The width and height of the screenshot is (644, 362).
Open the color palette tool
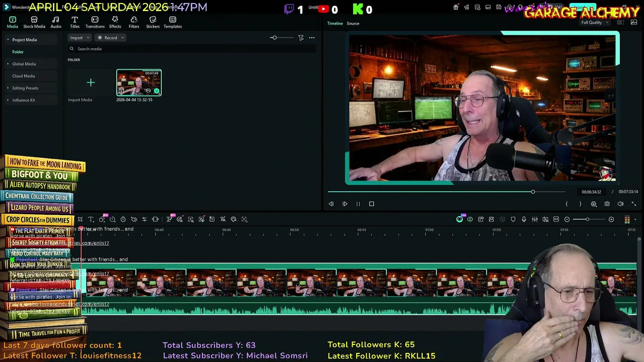coord(233,220)
